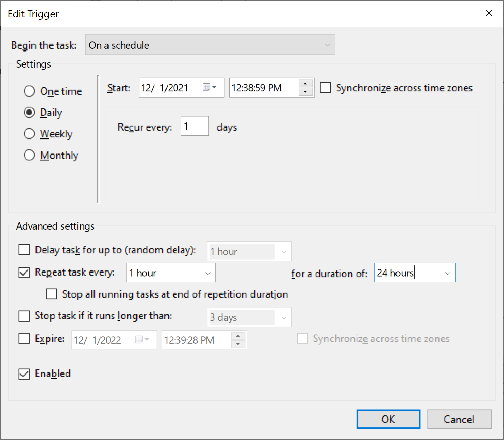The height and width of the screenshot is (440, 504).
Task: Click the 'Recur every:' label
Action: pyautogui.click(x=145, y=127)
